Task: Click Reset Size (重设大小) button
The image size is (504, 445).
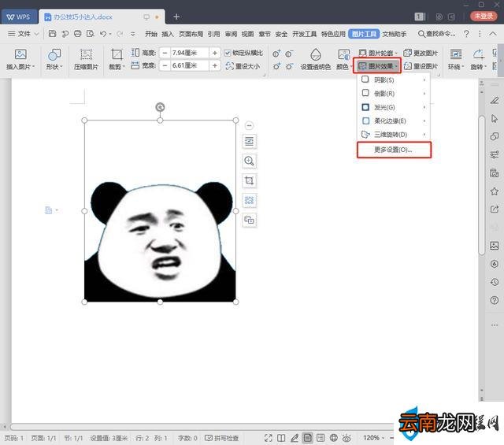Action: pos(243,66)
